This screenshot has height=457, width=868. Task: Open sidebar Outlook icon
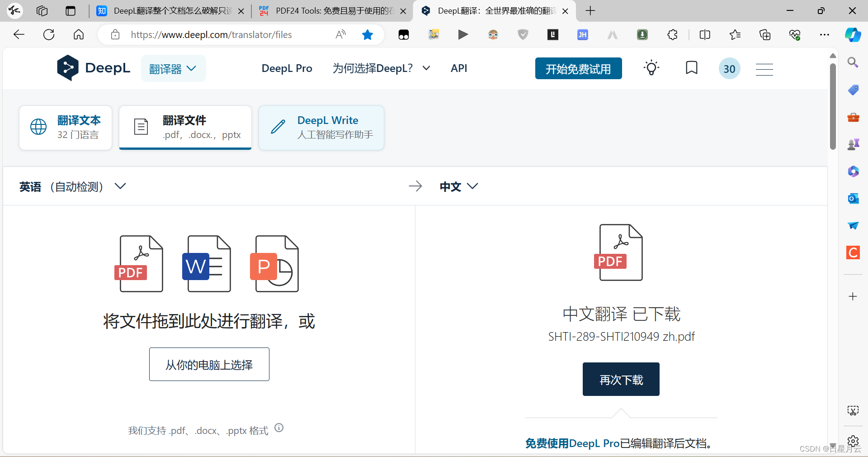click(x=853, y=198)
